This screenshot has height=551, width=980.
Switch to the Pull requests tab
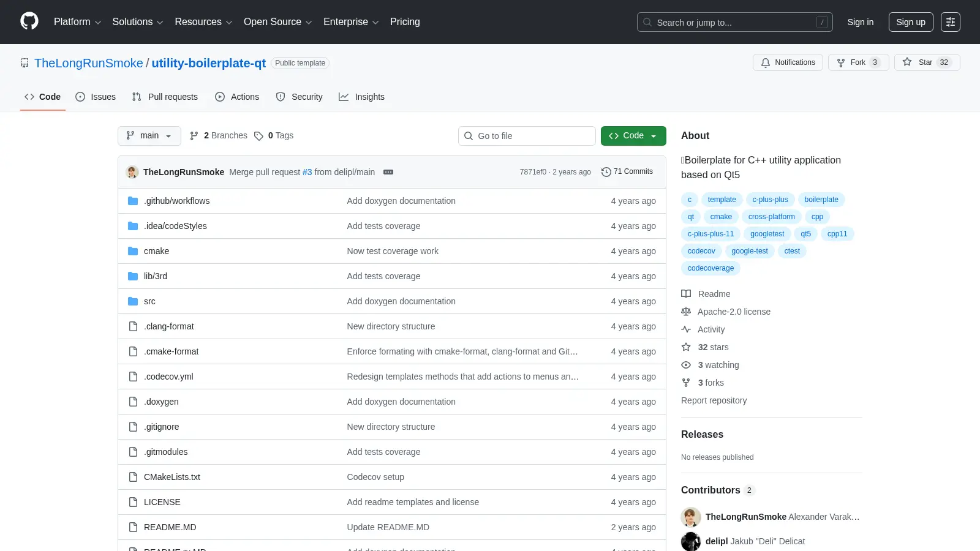(x=165, y=97)
